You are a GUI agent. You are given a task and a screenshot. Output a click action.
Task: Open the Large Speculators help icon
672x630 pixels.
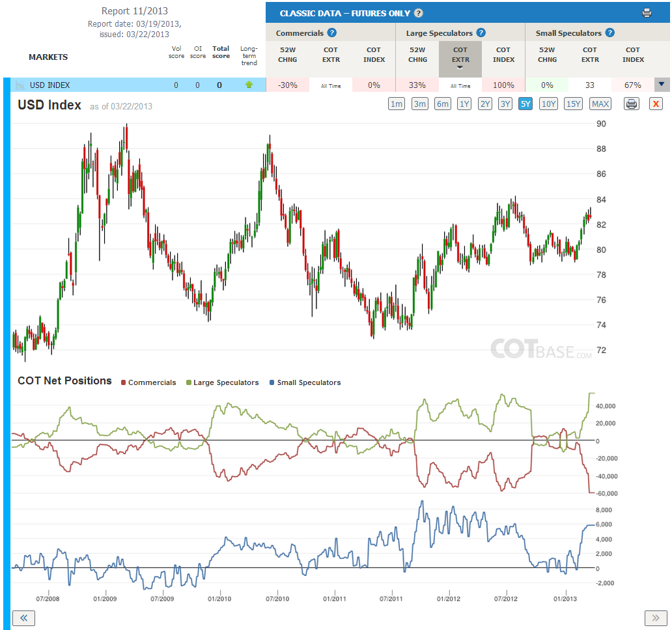[x=481, y=33]
